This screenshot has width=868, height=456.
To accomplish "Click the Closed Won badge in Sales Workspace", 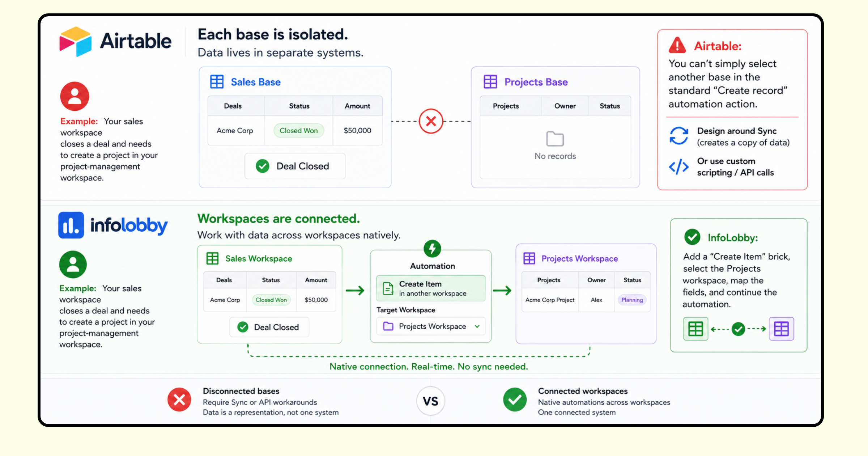I will pos(271,300).
